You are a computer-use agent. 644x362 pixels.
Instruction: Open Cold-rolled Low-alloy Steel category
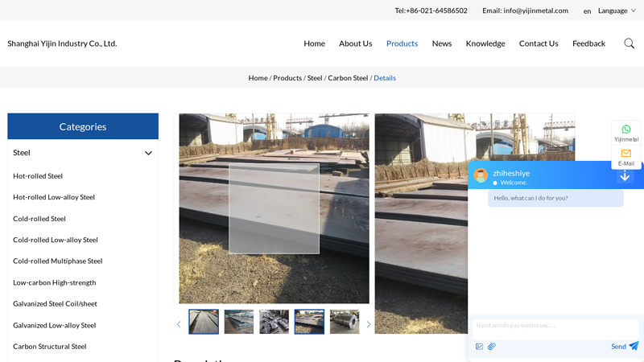coord(56,240)
